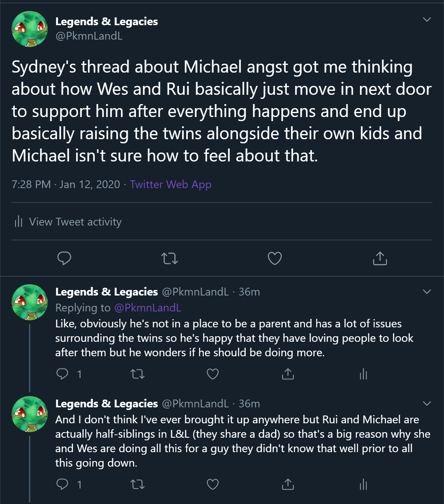View analytics for first reply tweet
444x504 pixels.
click(x=363, y=374)
